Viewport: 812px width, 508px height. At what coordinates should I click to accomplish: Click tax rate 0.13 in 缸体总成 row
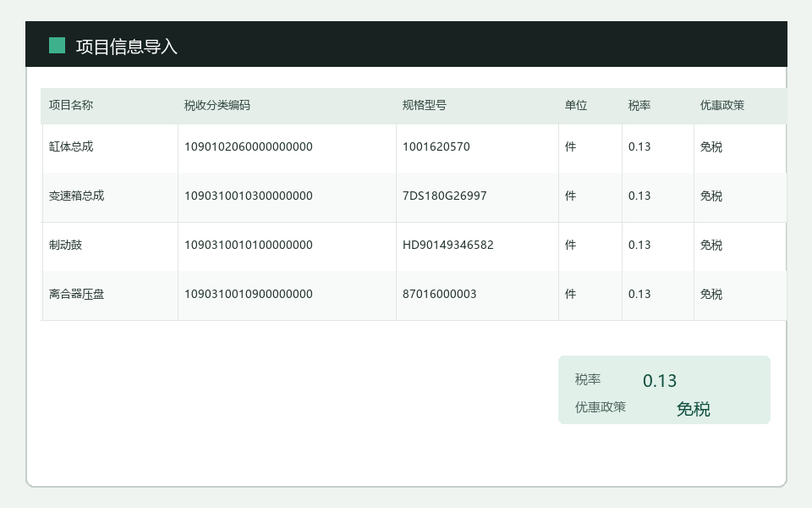pos(639,146)
